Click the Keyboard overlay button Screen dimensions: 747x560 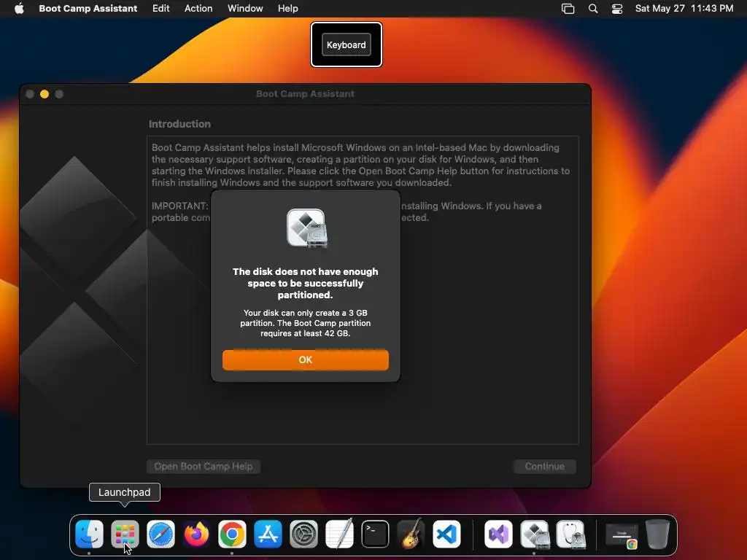coord(347,44)
